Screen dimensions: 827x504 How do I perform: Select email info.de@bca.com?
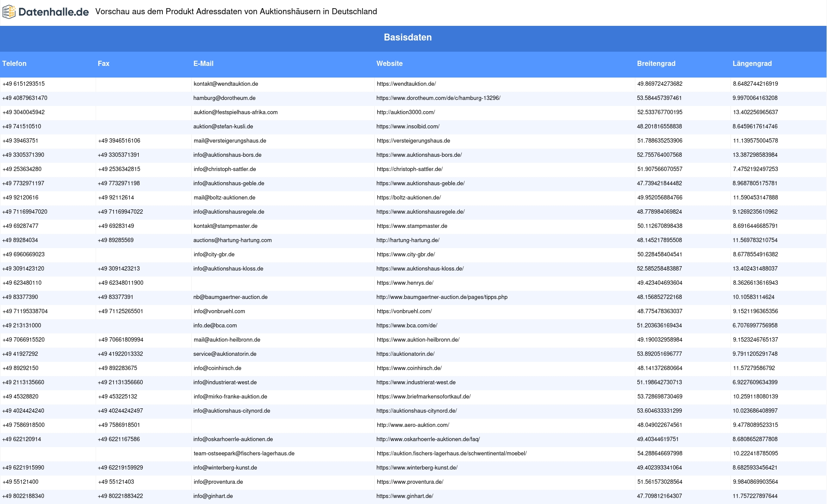pyautogui.click(x=215, y=326)
